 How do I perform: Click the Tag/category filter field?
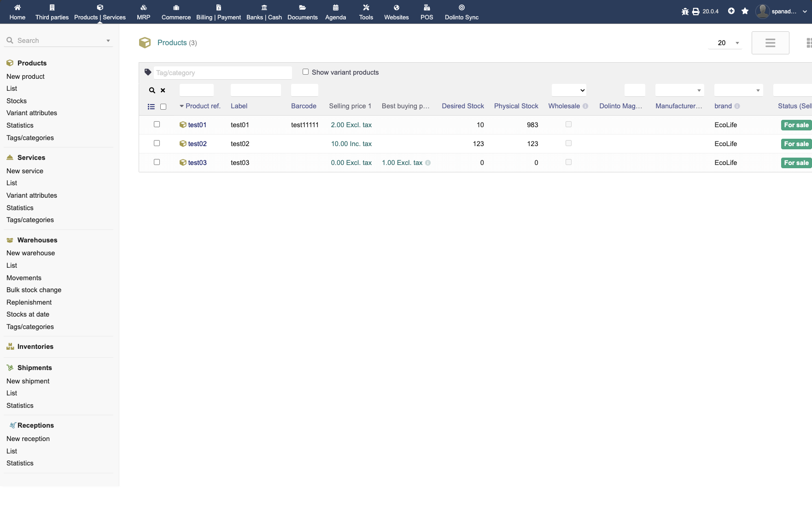point(222,73)
